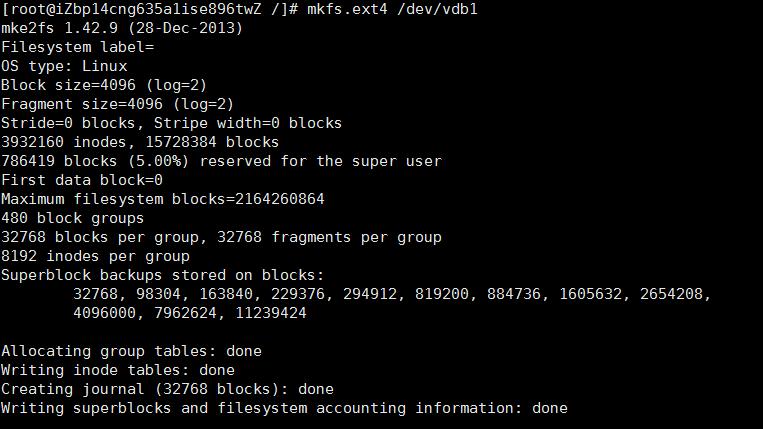Click the Creating journal line
The width and height of the screenshot is (763, 429).
coord(167,389)
